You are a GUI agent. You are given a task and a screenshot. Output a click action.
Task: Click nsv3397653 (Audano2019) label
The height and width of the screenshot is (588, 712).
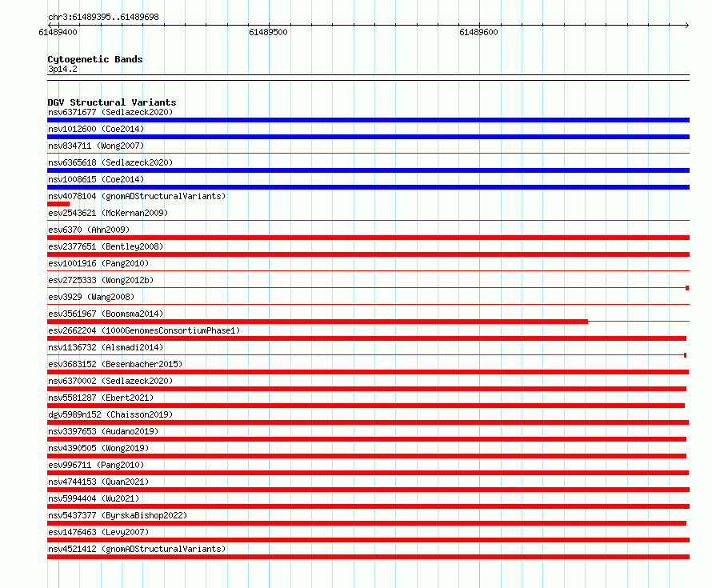coord(103,431)
